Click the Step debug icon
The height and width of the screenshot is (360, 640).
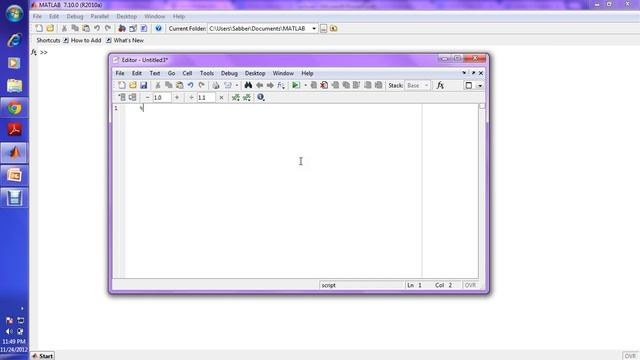(335, 85)
